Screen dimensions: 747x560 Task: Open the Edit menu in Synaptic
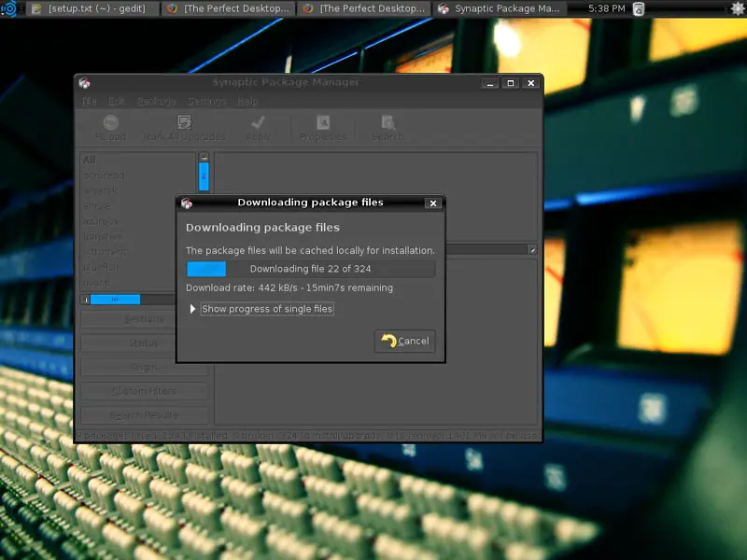pos(117,102)
